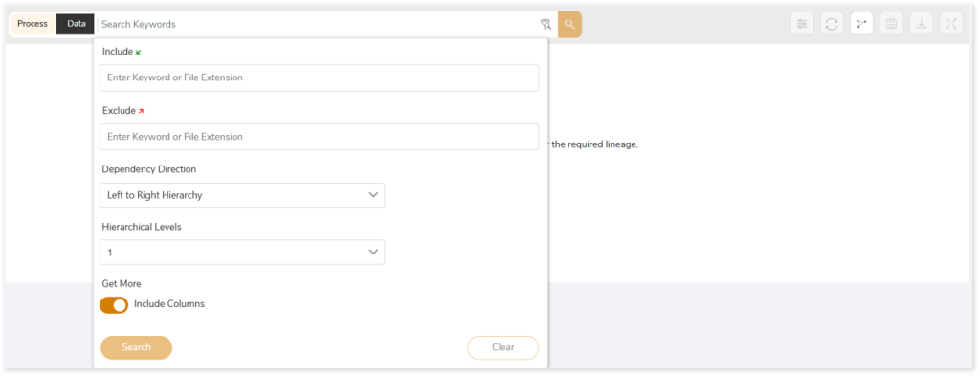The width and height of the screenshot is (980, 376).
Task: Focus the Include keyword input field
Action: (x=320, y=78)
